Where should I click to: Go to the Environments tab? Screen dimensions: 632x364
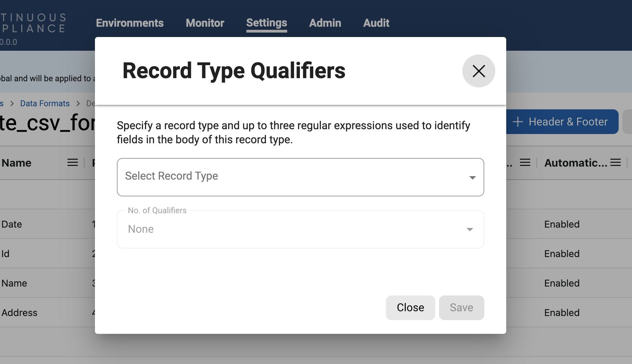point(130,23)
